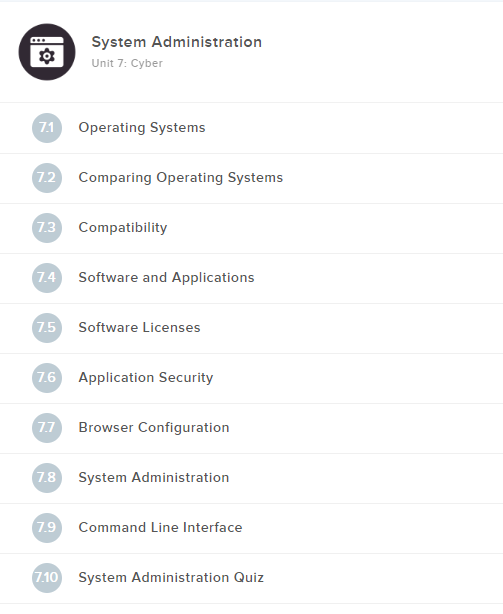Click the System Administration module gear icon

coord(47,52)
